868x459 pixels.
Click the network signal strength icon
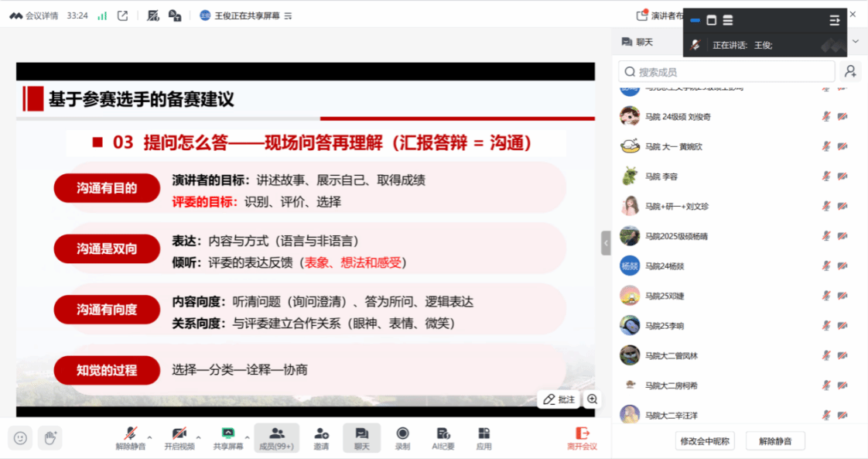click(x=102, y=15)
